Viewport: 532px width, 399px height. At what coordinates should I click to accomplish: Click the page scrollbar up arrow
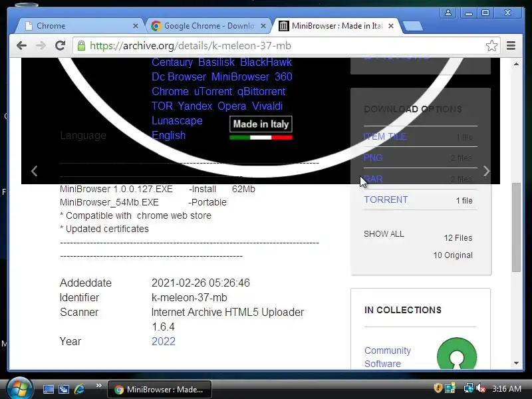pos(516,64)
